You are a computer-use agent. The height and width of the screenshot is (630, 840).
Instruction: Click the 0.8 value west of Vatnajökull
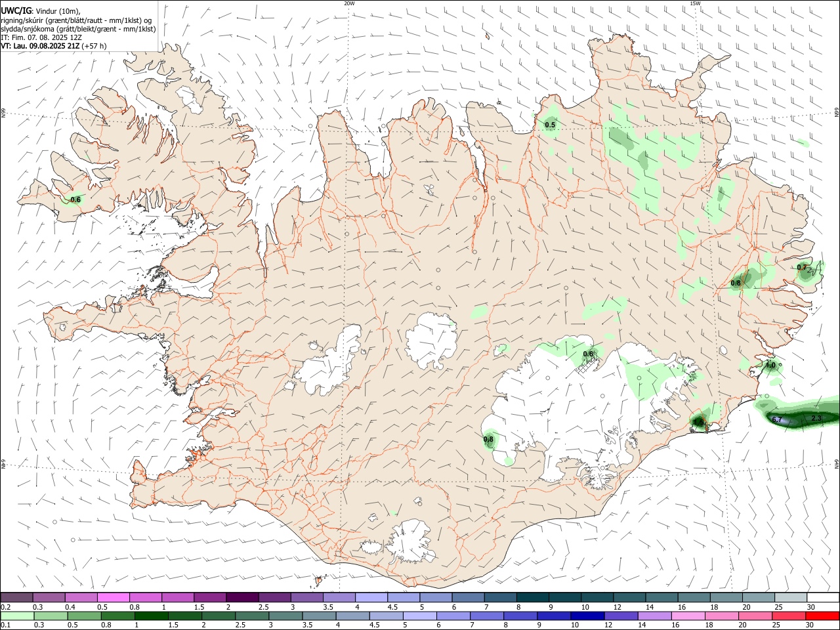pyautogui.click(x=488, y=439)
